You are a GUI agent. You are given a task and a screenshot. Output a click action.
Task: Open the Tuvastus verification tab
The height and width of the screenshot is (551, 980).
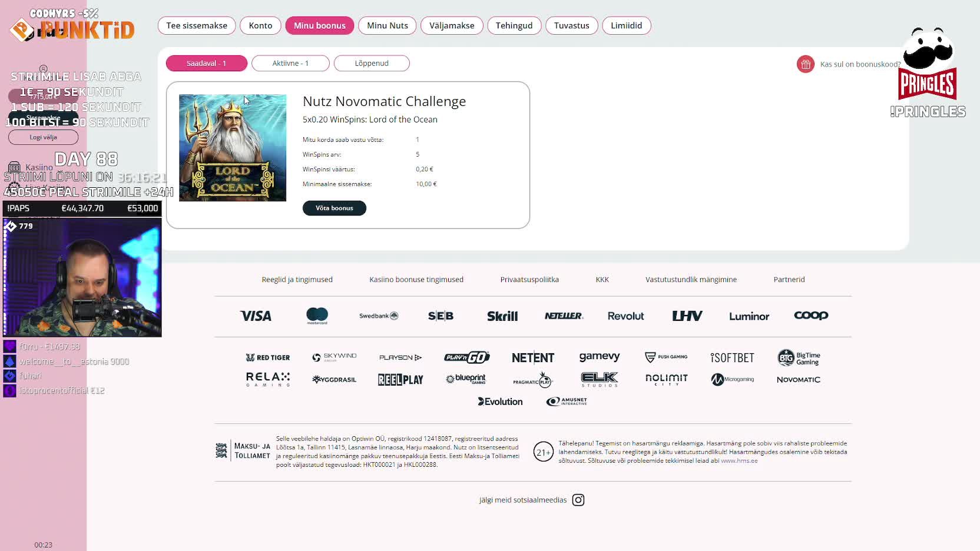click(572, 25)
